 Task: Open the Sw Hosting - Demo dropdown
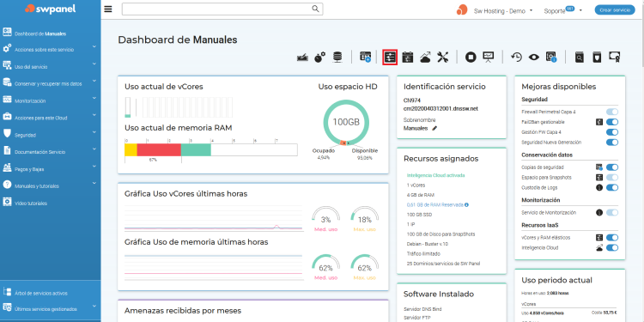(x=503, y=11)
